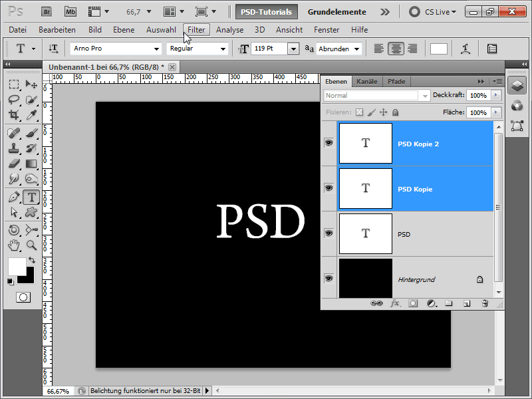Image resolution: width=532 pixels, height=399 pixels.
Task: Open the Fläche fill slider arrow
Action: [496, 112]
